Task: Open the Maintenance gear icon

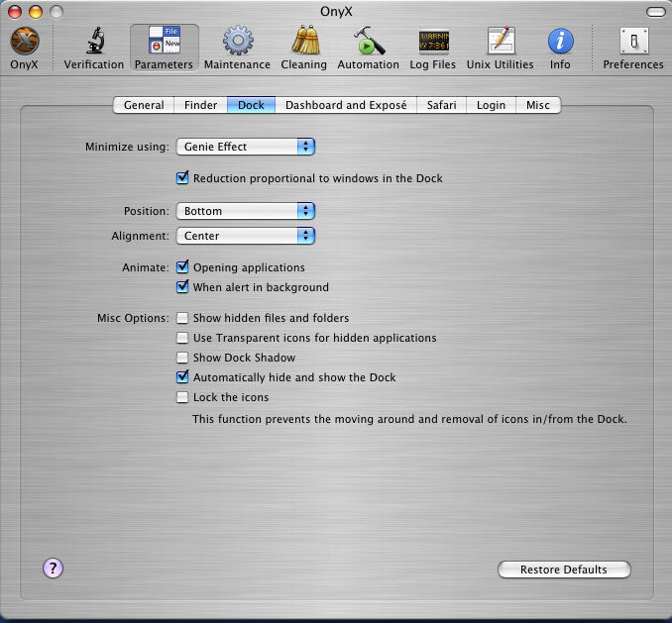Action: [x=238, y=41]
